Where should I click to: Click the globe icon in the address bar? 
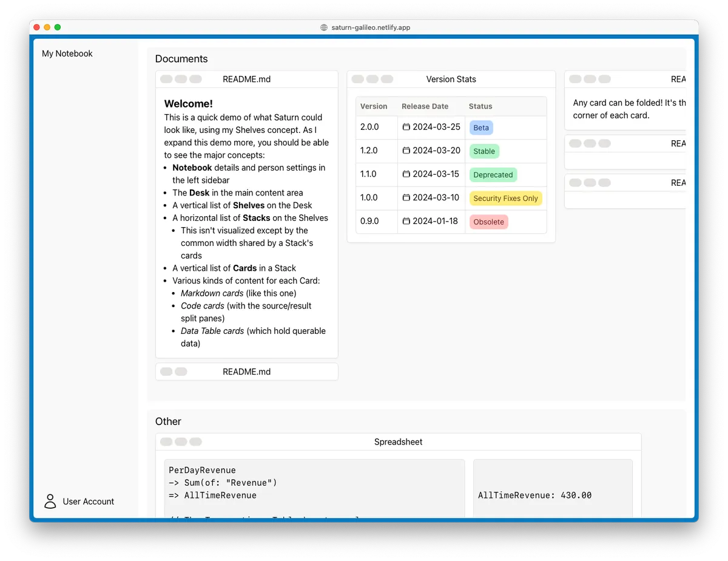(x=324, y=27)
